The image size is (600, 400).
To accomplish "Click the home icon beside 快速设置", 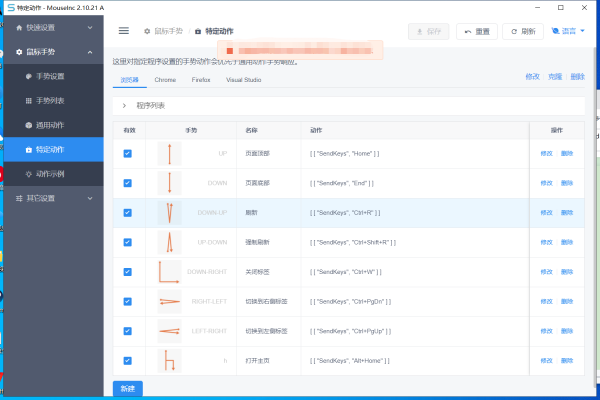I will pyautogui.click(x=19, y=28).
